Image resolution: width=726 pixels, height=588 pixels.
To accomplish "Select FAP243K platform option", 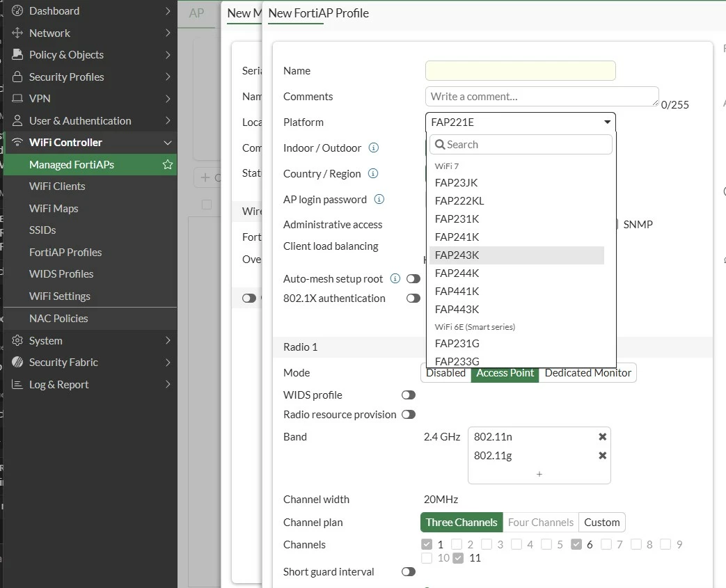I will [516, 255].
